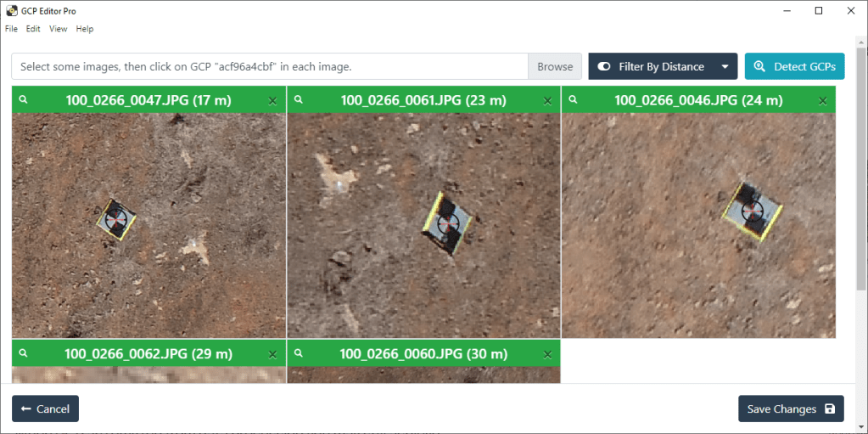Open the View menu

59,29
